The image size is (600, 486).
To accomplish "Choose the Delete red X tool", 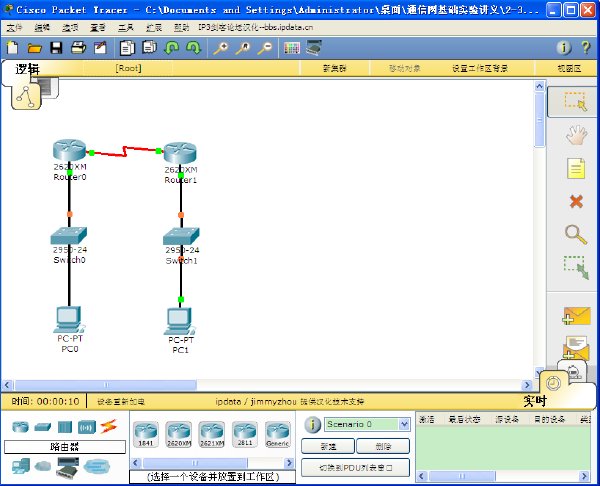I will [x=576, y=201].
